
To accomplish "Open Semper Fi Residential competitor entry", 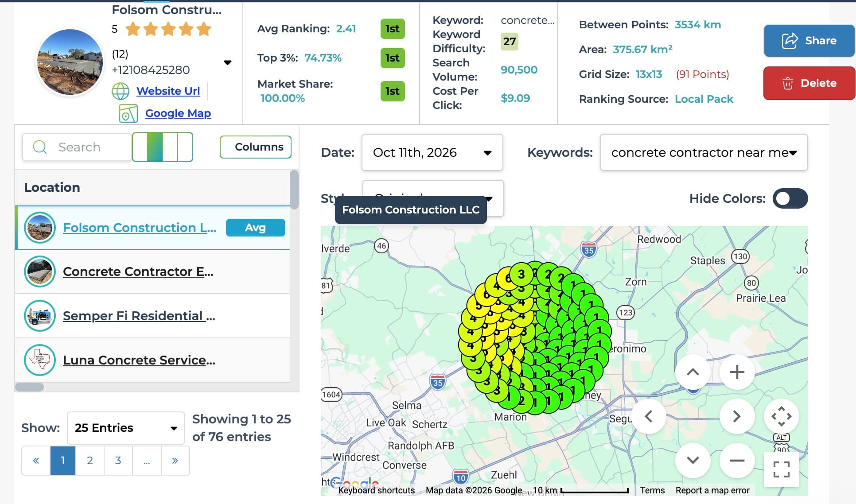I will pyautogui.click(x=139, y=316).
